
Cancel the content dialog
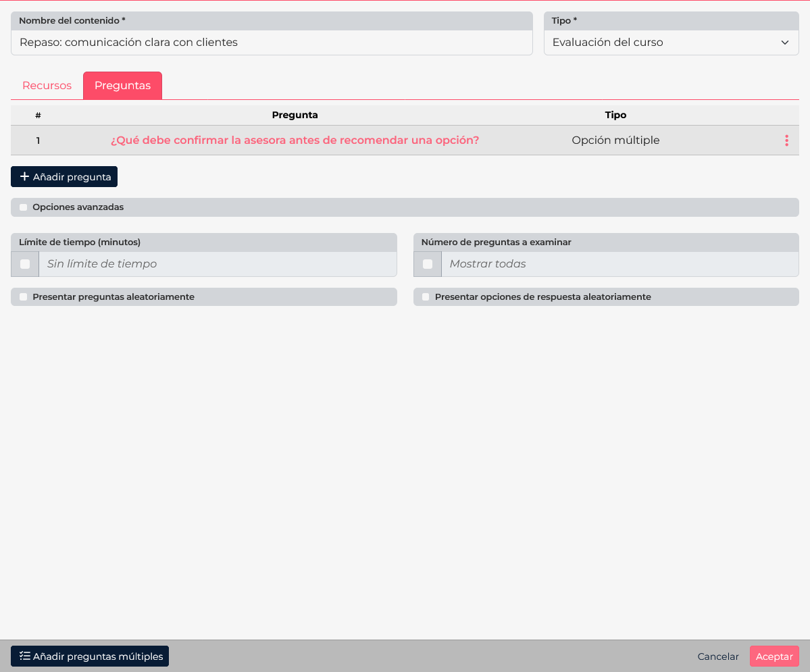718,656
